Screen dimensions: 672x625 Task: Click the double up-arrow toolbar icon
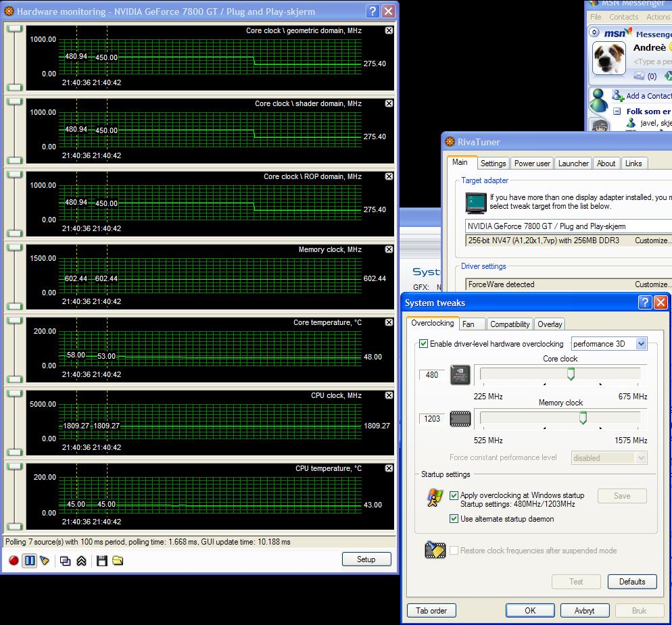[x=81, y=561]
